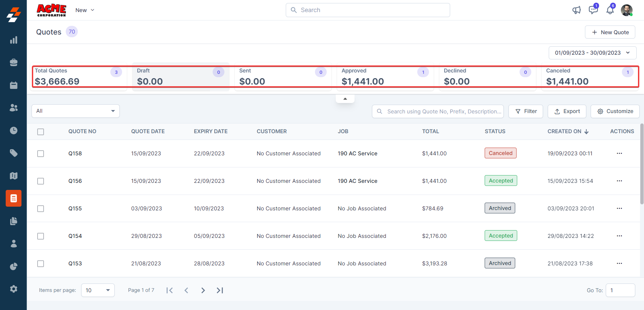Select the Q155 row checkbox
Viewport: 644px width, 310px height.
pos(41,209)
